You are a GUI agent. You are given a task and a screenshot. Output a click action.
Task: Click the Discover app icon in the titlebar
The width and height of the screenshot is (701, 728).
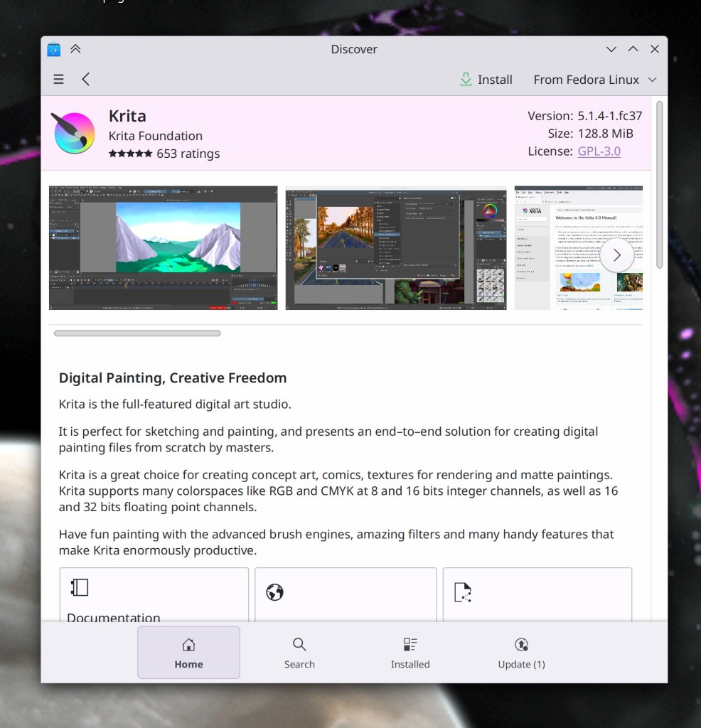point(54,49)
